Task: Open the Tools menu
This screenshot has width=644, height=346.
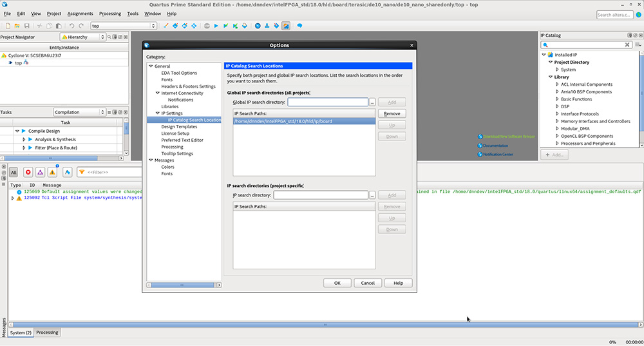Action: [x=133, y=14]
